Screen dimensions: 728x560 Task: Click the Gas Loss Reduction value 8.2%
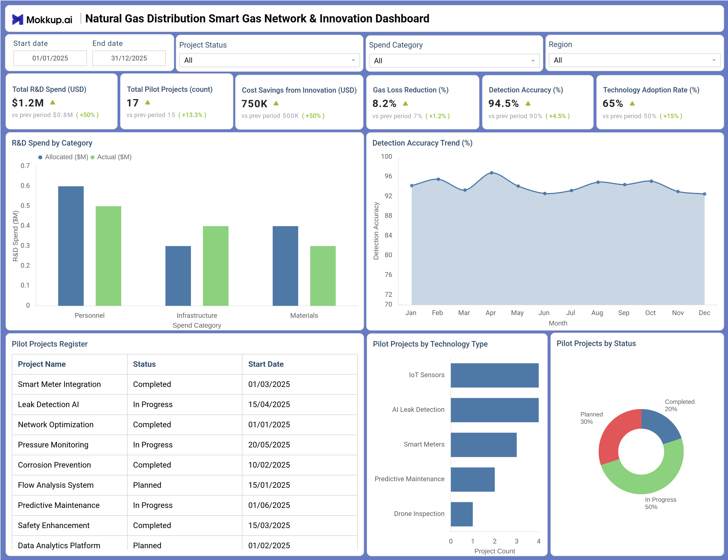click(x=384, y=104)
